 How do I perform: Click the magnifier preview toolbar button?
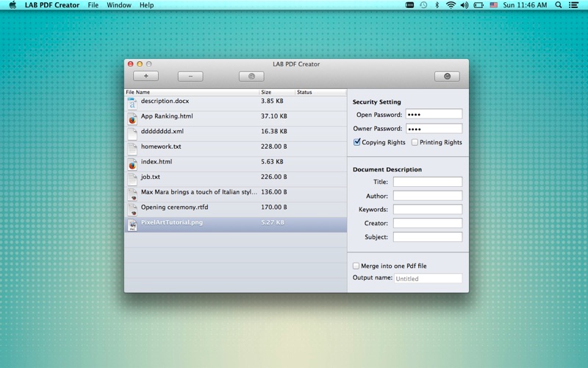point(251,77)
